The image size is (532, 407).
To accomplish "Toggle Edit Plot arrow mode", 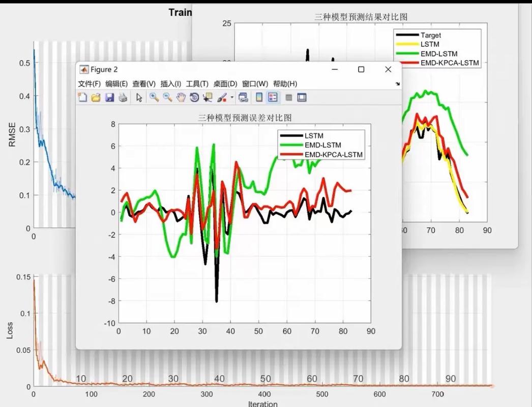I will pos(139,97).
